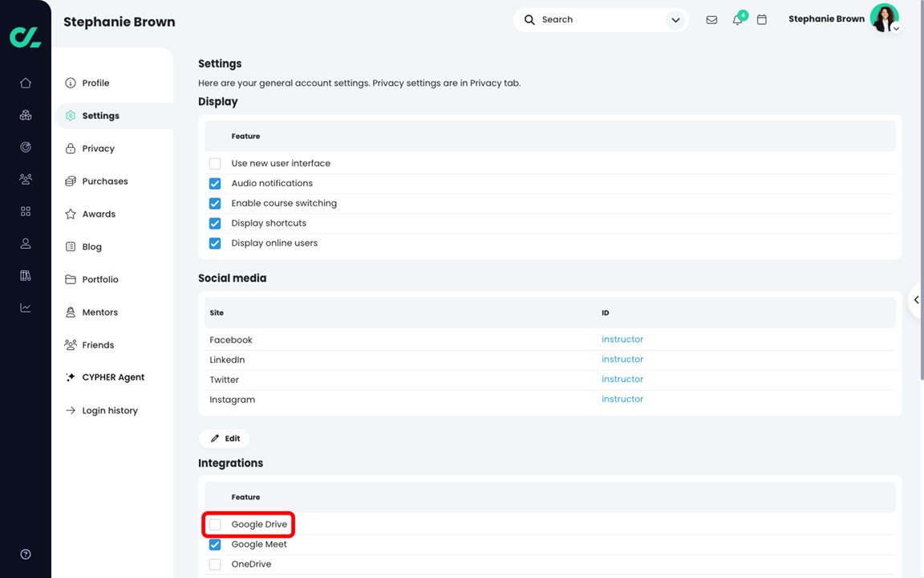Click the Edit button under Social media
Screen dimensions: 924x578
224,438
